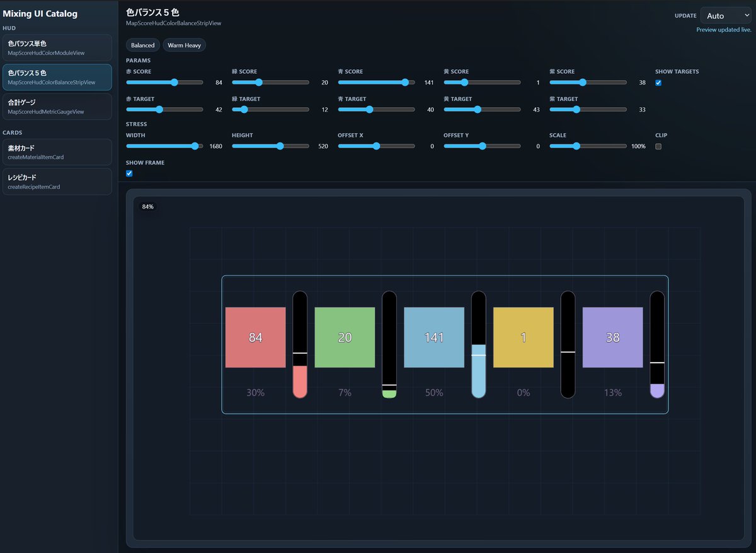Viewport: 756px width, 553px height.
Task: Open the レシピカード card entry
Action: tap(57, 182)
